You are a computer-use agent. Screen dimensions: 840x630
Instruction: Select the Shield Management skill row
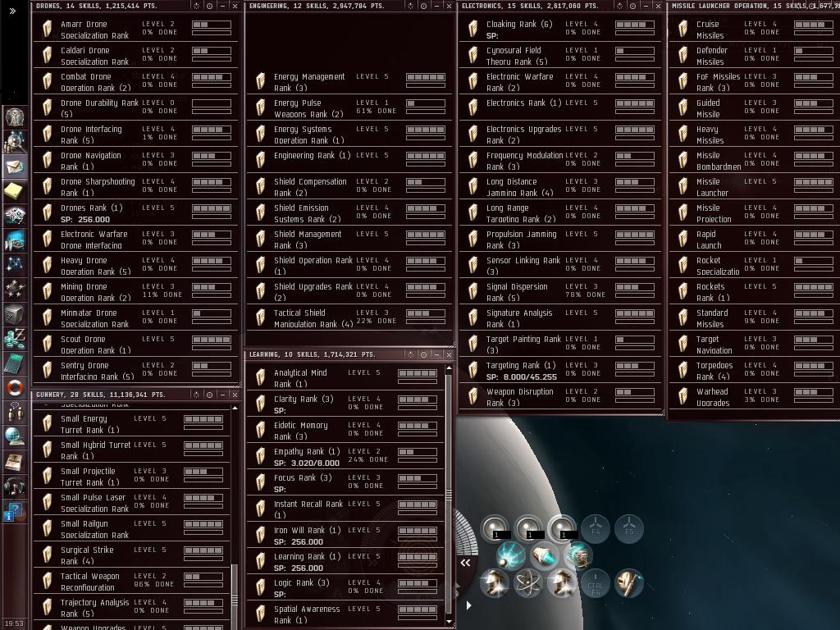[349, 240]
